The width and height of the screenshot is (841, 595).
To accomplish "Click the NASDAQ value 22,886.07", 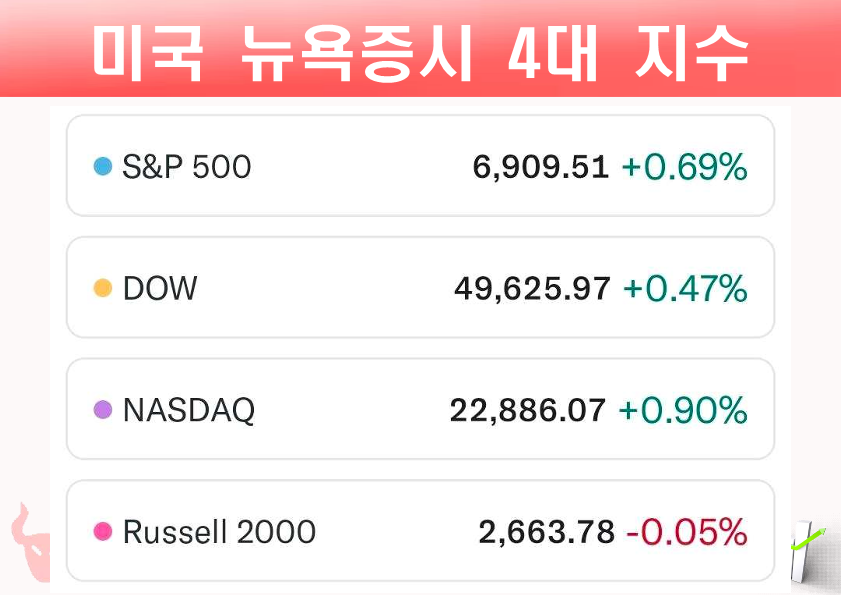I will pyautogui.click(x=528, y=410).
